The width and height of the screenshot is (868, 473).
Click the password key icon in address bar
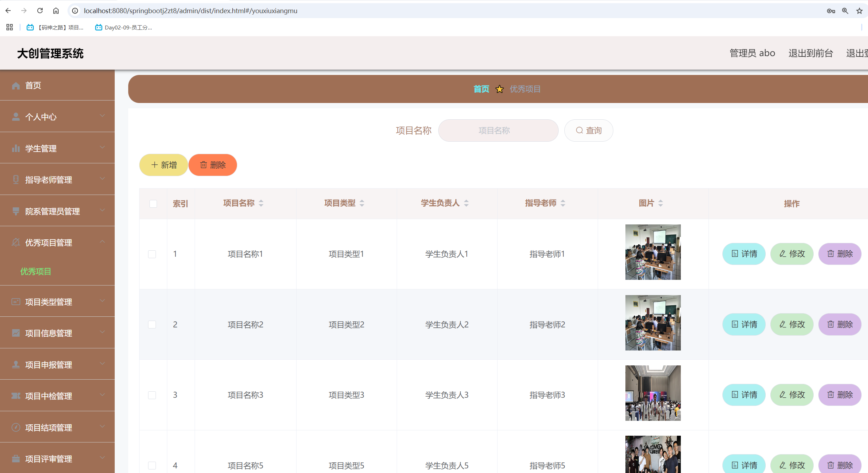(x=831, y=11)
